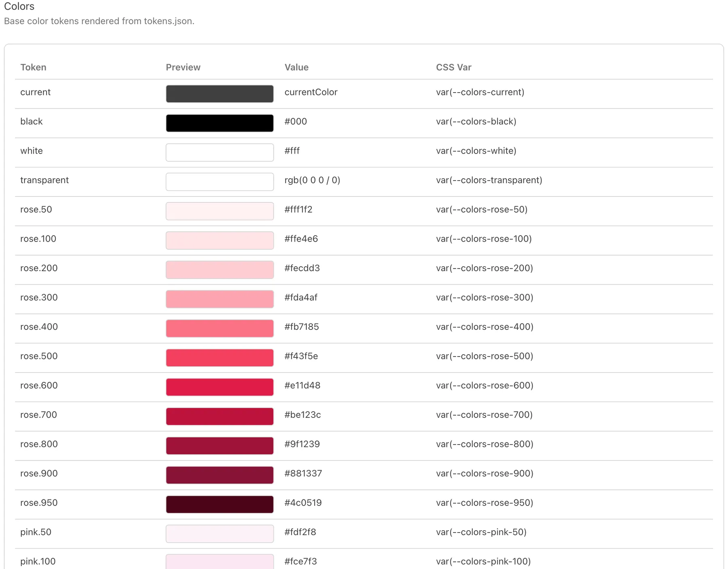Click the currentColor value cell
Screen dimensions: 728x569
[311, 92]
